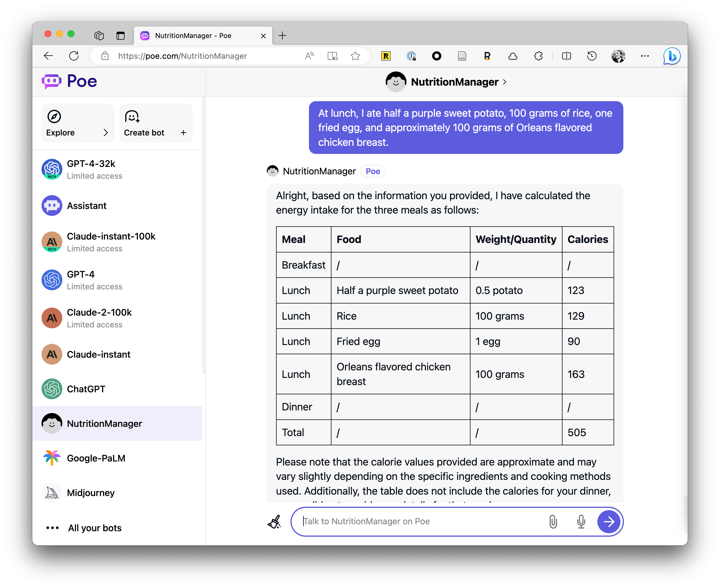
Task: Click the Create bot button
Action: pyautogui.click(x=156, y=123)
